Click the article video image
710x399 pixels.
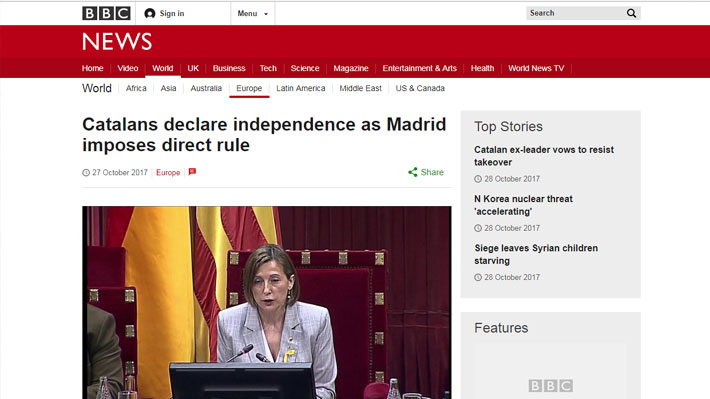click(x=267, y=303)
